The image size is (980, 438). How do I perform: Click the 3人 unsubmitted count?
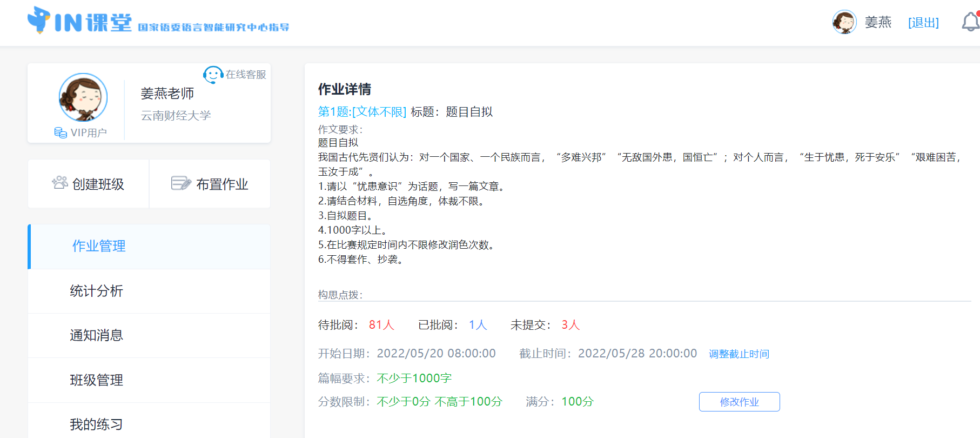click(x=570, y=325)
